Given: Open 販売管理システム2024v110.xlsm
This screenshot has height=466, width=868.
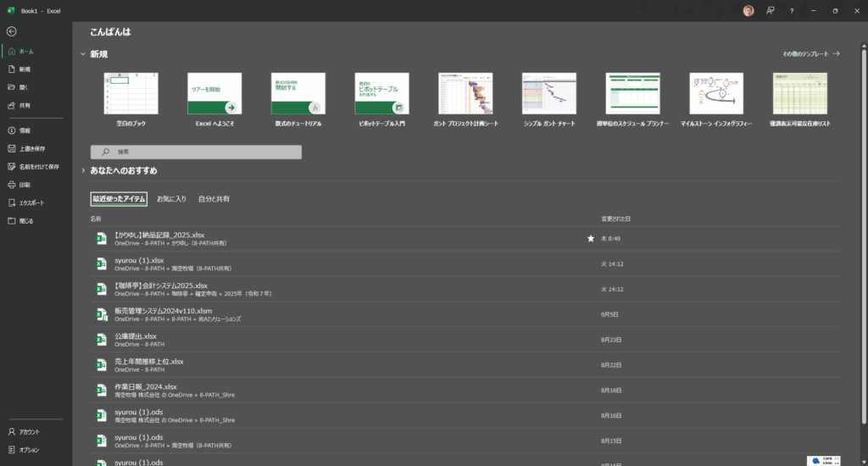Looking at the screenshot, I should click(465, 314).
